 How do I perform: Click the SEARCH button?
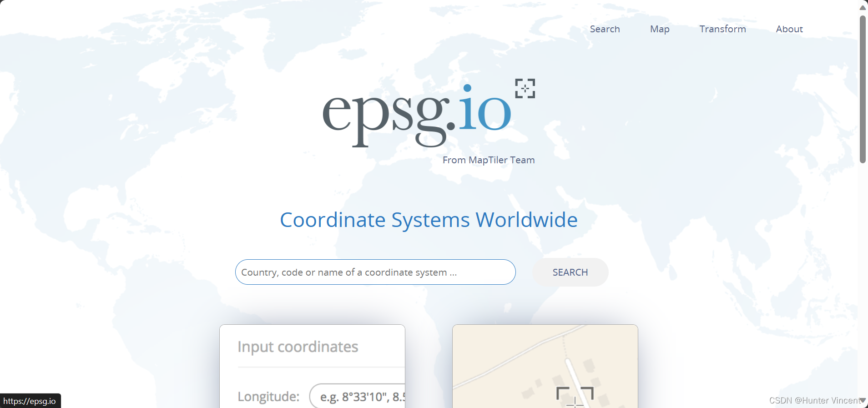[570, 272]
